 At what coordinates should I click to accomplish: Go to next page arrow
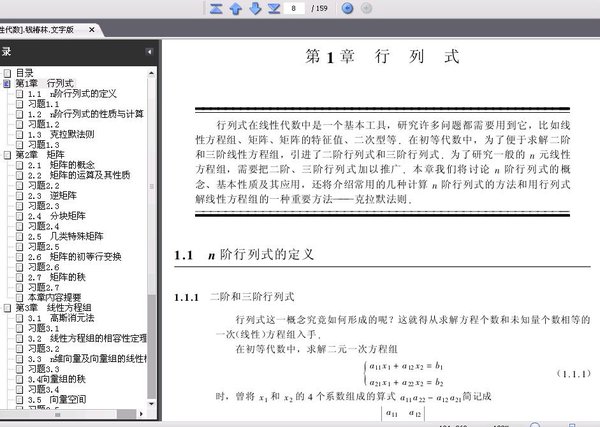pyautogui.click(x=255, y=8)
